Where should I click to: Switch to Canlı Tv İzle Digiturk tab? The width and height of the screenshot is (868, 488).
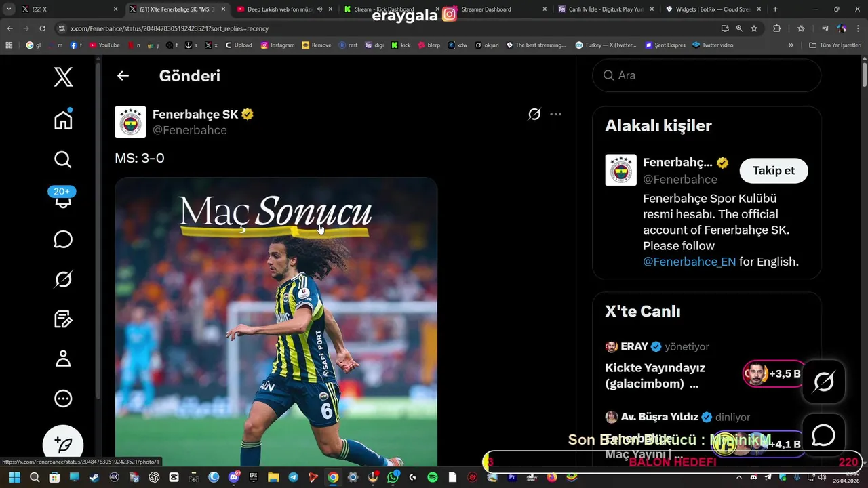[606, 9]
